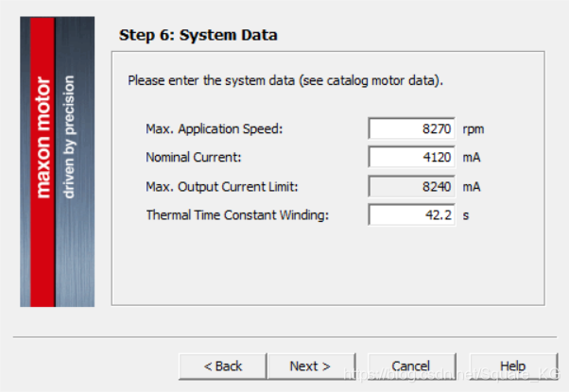
Task: Click the maxon motor banner image
Action: tap(58, 162)
